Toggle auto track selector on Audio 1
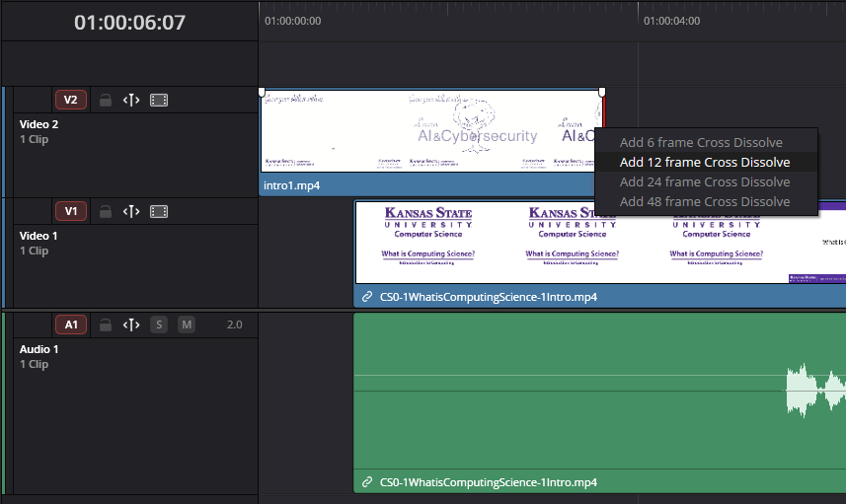This screenshot has height=504, width=846. pos(131,324)
